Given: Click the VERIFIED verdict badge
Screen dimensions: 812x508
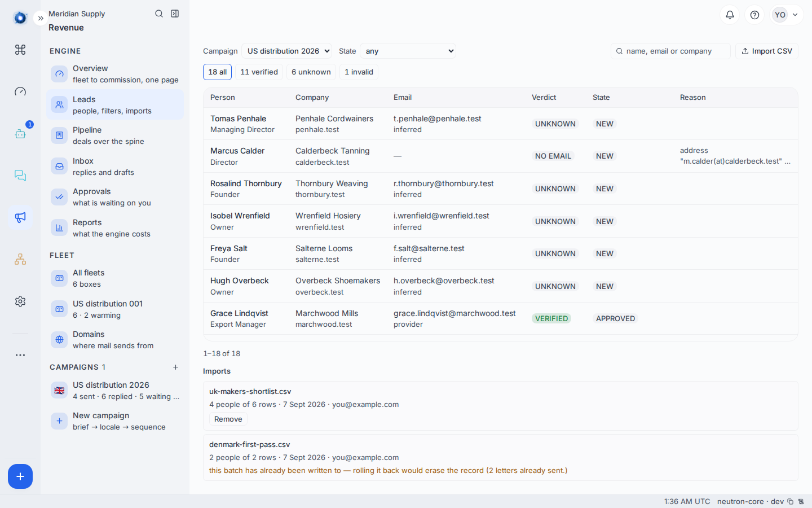Looking at the screenshot, I should [551, 318].
